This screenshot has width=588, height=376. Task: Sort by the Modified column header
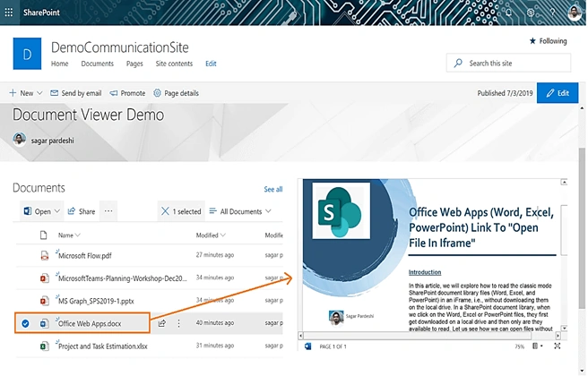pos(211,235)
